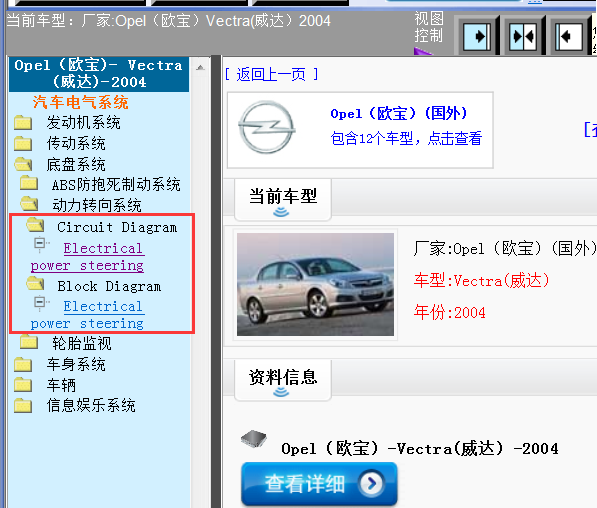Open Electrical power steering link under Circuit Diagram
The height and width of the screenshot is (508, 597).
point(87,257)
